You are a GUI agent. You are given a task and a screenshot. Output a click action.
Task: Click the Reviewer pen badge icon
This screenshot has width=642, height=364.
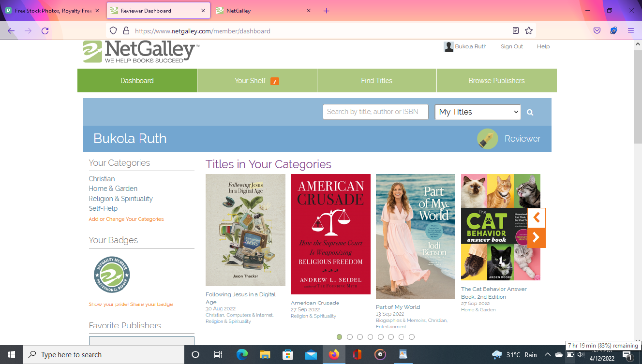click(487, 139)
